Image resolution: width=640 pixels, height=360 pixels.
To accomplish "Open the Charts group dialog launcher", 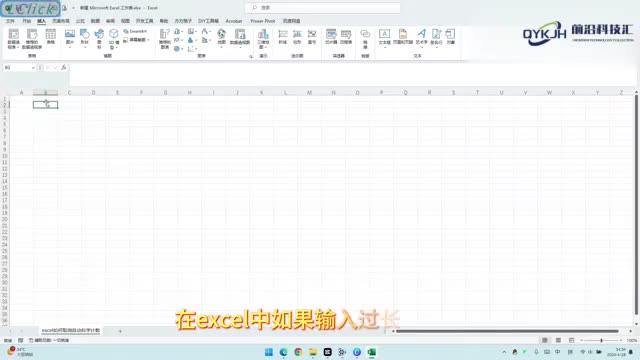I will click(x=251, y=56).
